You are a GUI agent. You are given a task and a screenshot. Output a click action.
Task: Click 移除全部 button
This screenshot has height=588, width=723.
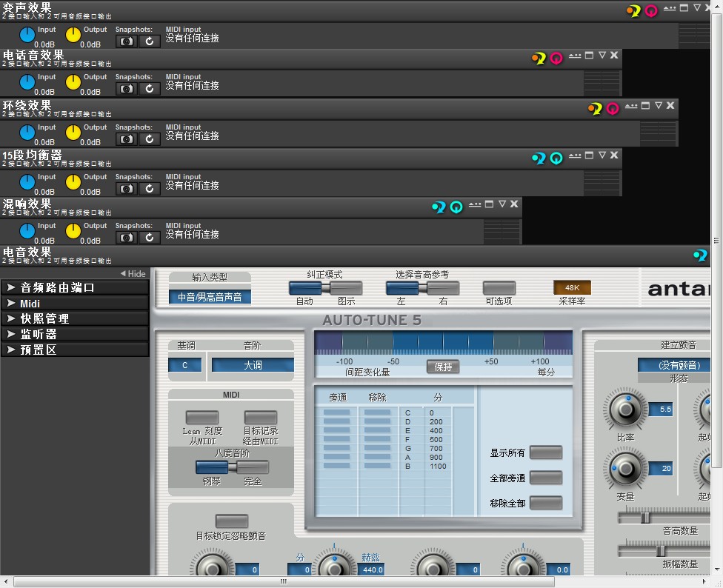pyautogui.click(x=546, y=503)
